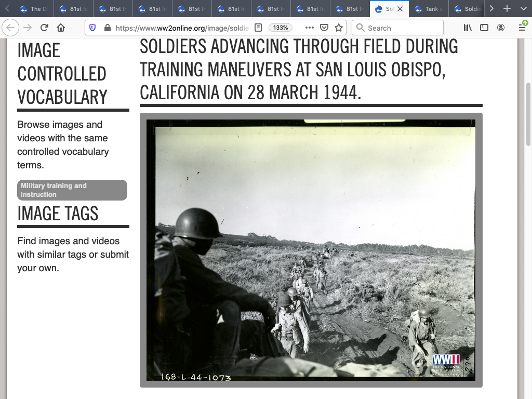Open the Library bookmarks and history icon

(468, 28)
